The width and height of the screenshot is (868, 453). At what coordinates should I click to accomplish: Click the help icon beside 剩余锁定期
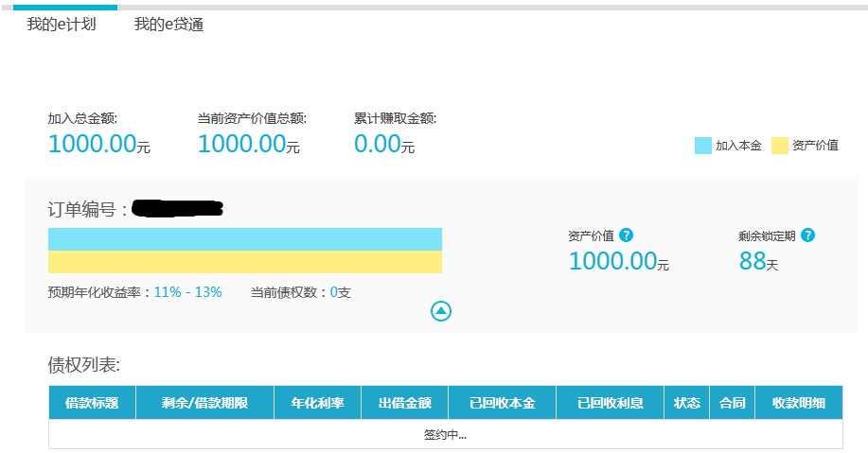pyautogui.click(x=807, y=235)
